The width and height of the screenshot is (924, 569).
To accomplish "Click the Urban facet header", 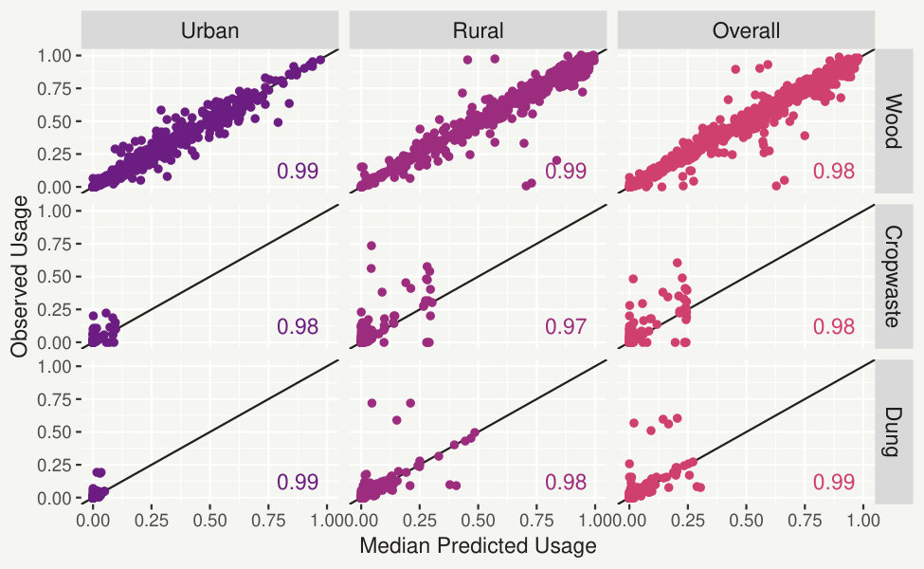I will pyautogui.click(x=209, y=30).
